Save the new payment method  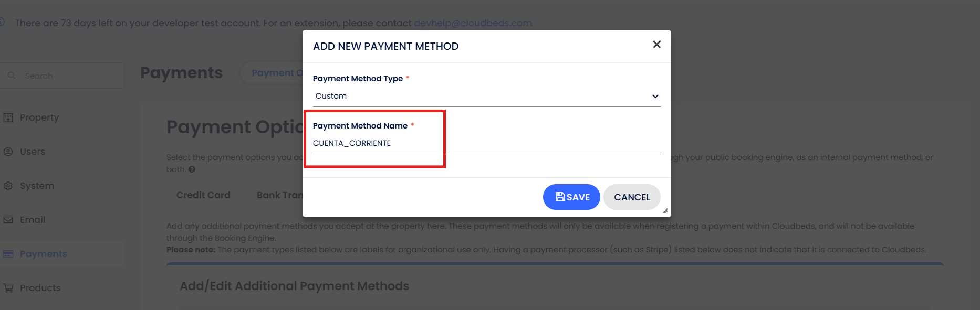coord(571,197)
